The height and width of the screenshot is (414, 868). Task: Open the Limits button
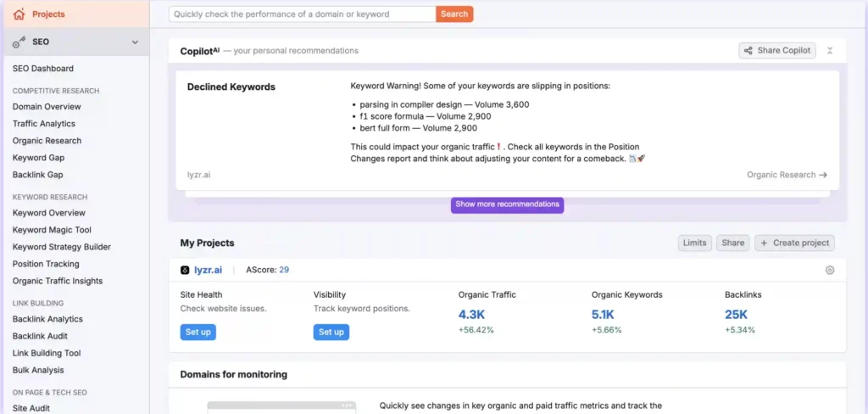(x=695, y=243)
